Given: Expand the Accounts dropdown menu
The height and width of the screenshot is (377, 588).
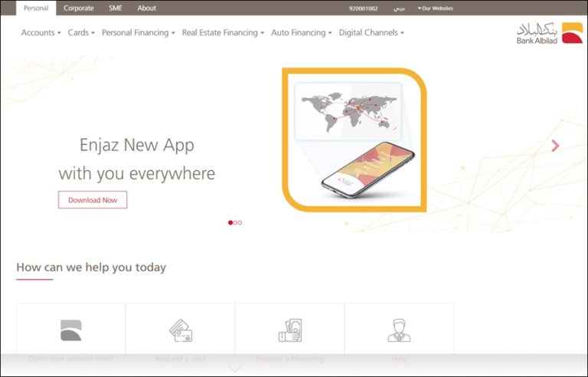Looking at the screenshot, I should pyautogui.click(x=41, y=33).
